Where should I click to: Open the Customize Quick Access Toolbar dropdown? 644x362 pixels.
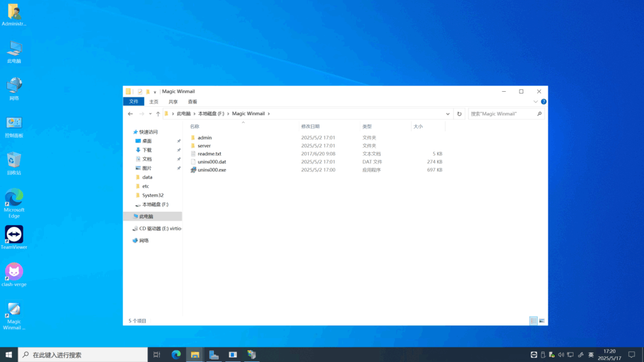pos(155,92)
